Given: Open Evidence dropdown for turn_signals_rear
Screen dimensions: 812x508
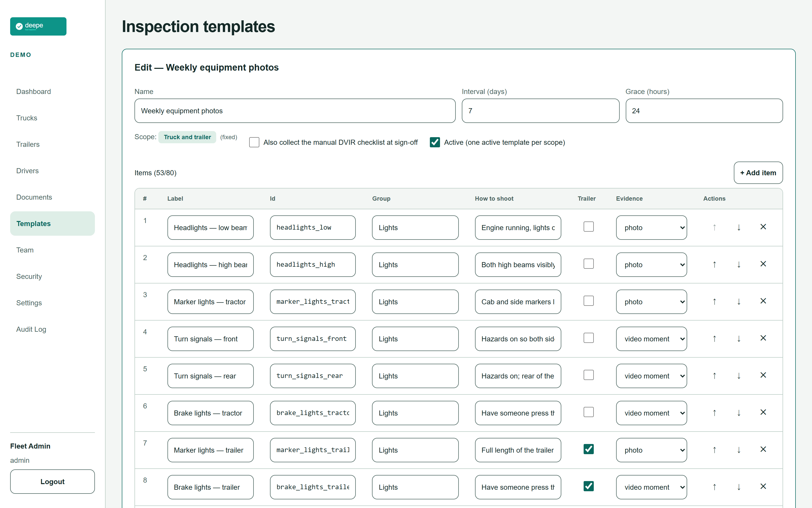Looking at the screenshot, I should click(x=651, y=376).
